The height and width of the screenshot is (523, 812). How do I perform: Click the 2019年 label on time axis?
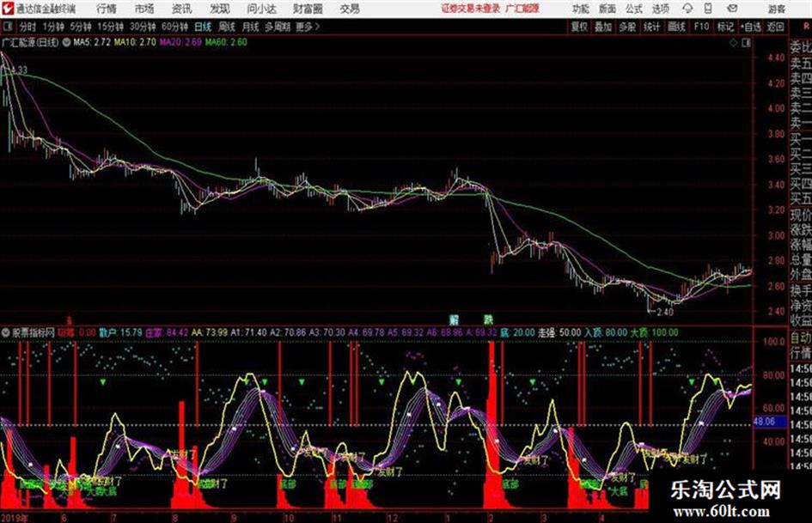coord(15,517)
